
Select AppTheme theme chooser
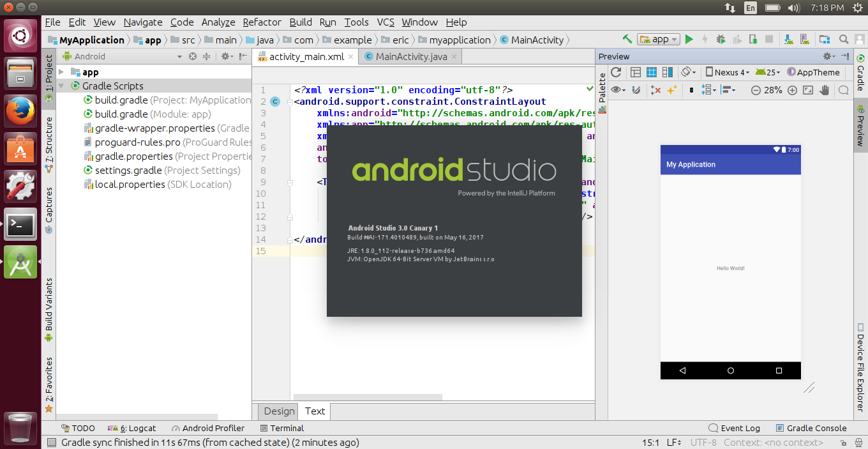(x=814, y=72)
